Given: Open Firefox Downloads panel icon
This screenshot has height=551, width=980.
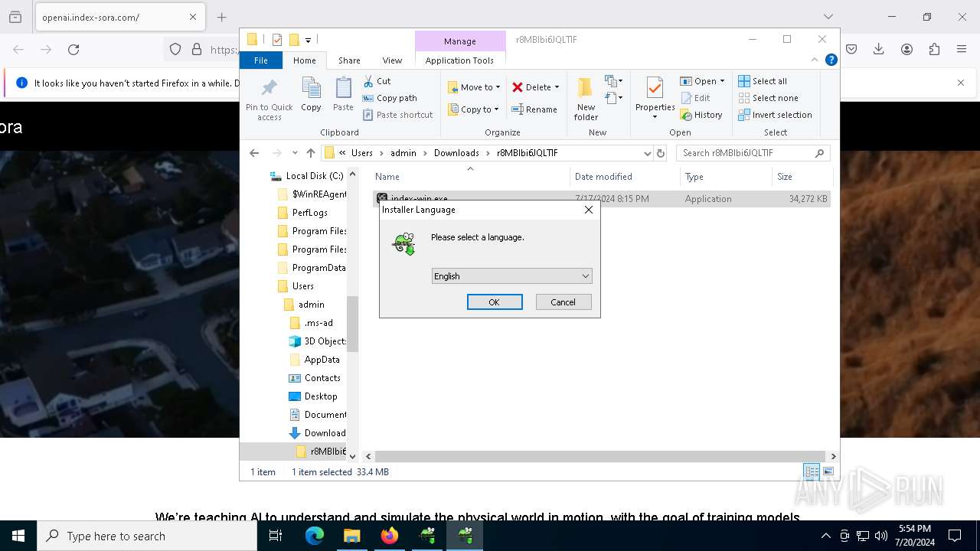Looking at the screenshot, I should click(x=879, y=50).
